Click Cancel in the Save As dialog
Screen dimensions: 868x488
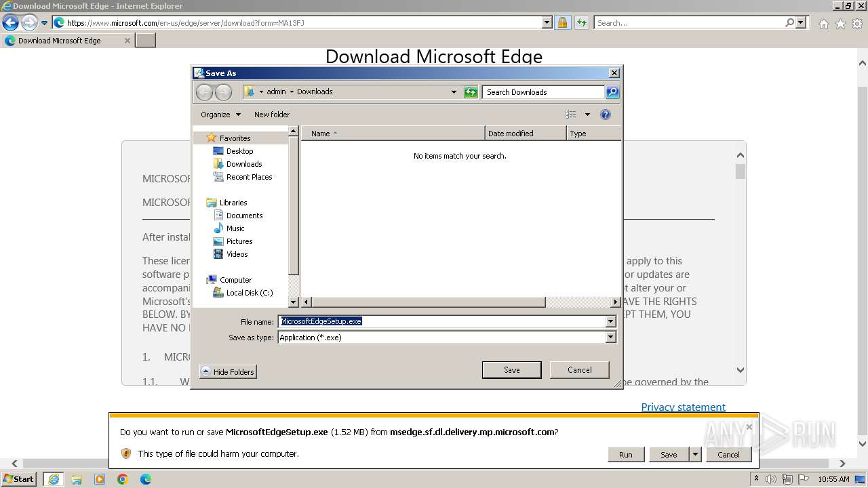[x=579, y=370]
